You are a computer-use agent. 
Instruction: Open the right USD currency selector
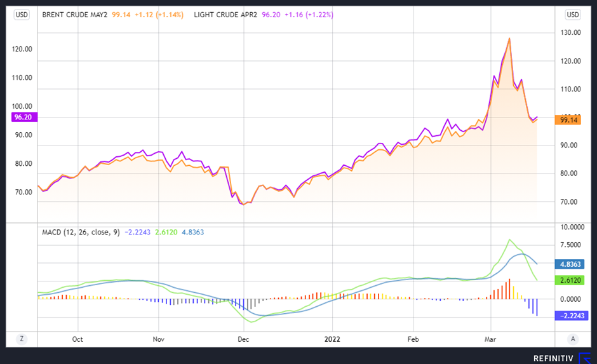[x=573, y=15]
